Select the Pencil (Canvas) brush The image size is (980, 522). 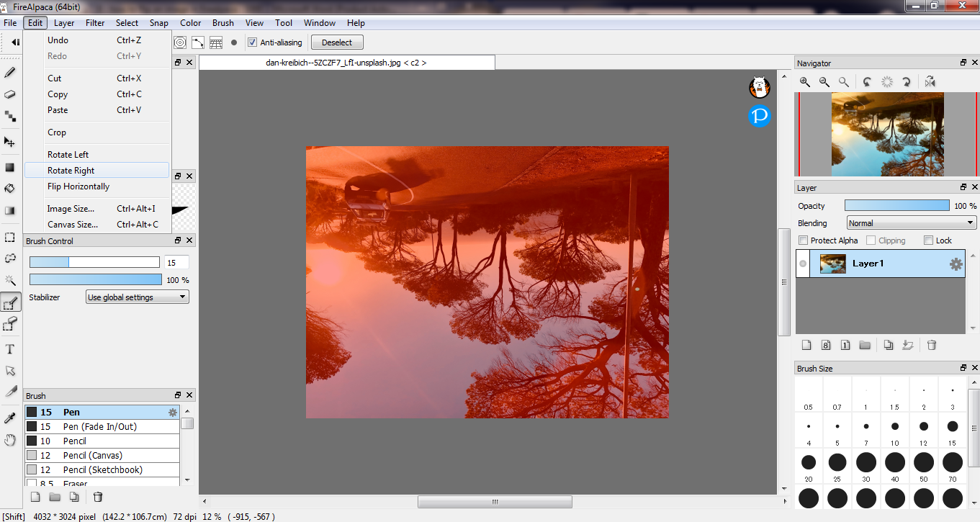pos(102,456)
